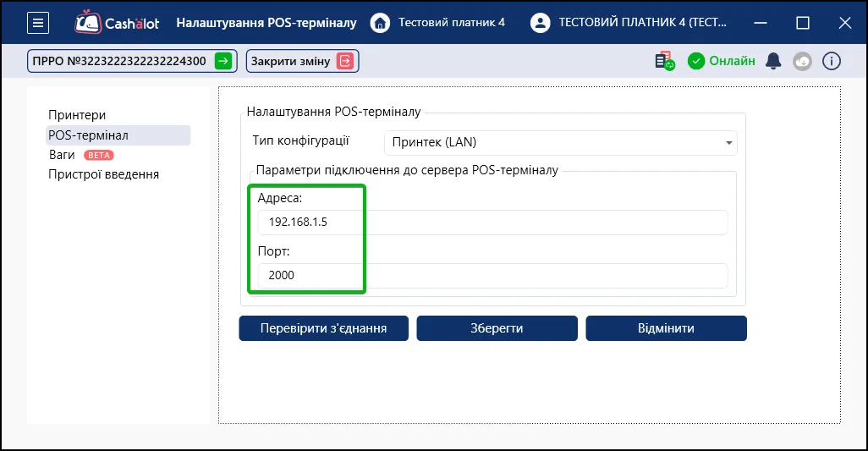Open the receipts sync icon
868x451 pixels.
[664, 61]
